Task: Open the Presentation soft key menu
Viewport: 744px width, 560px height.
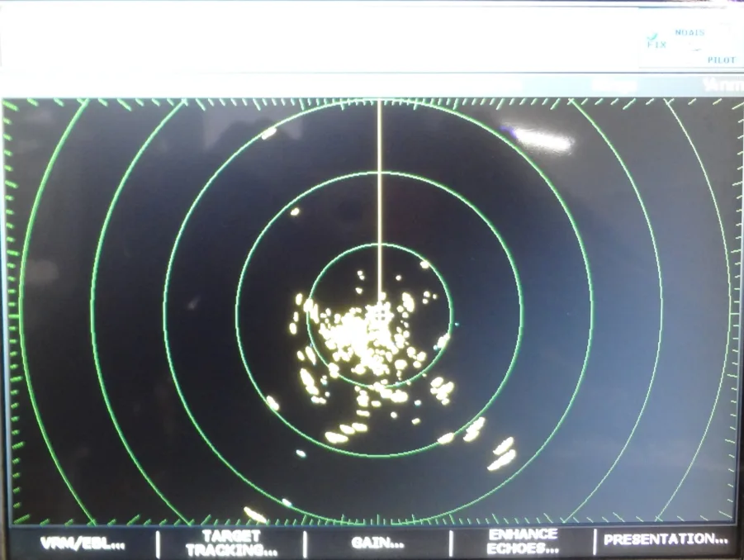Action: pos(666,539)
